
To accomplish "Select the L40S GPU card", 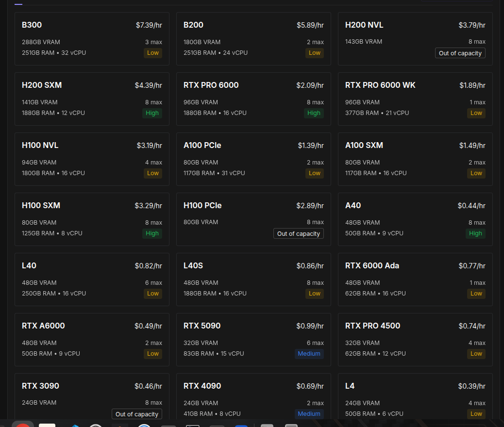I will click(253, 279).
